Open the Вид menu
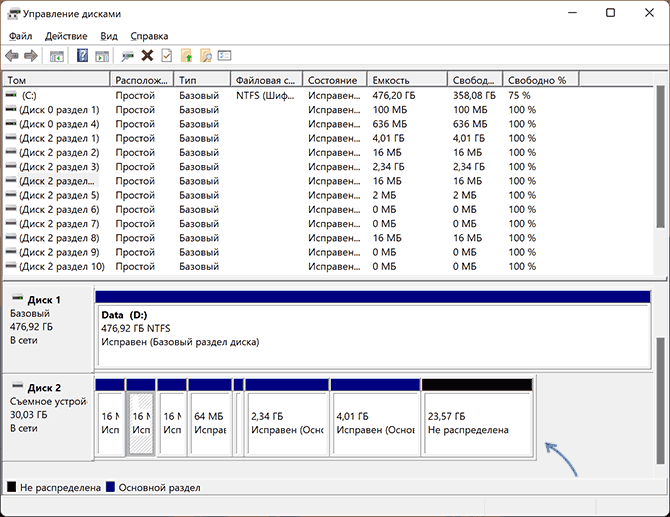 click(x=109, y=36)
